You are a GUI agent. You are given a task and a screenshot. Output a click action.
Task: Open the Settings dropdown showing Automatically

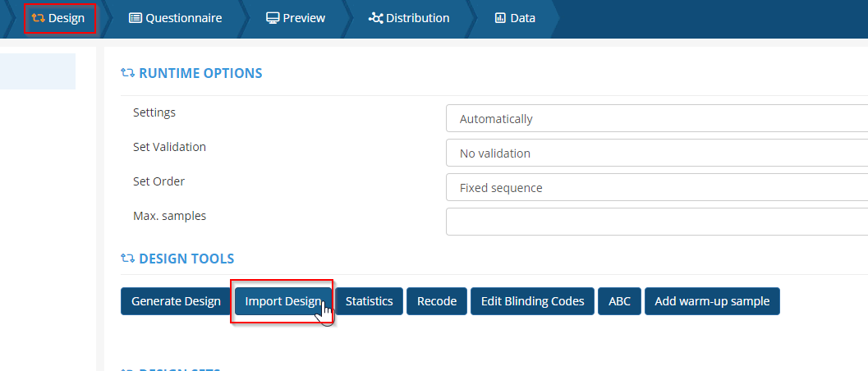[x=656, y=118]
